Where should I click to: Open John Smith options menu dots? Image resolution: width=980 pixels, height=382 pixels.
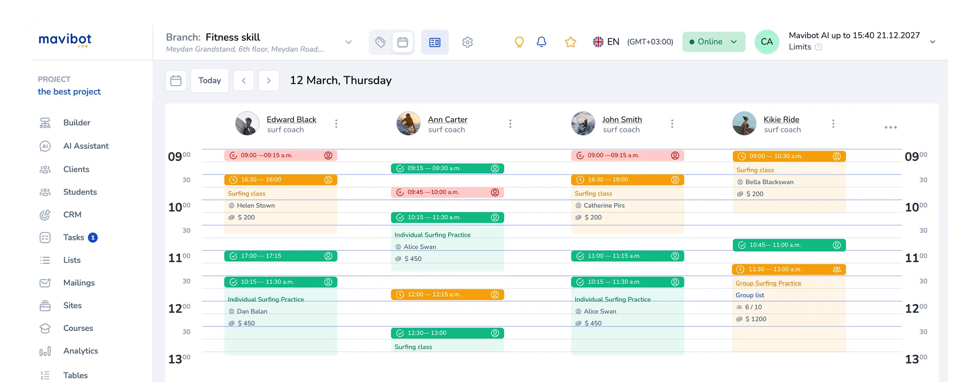click(x=672, y=124)
